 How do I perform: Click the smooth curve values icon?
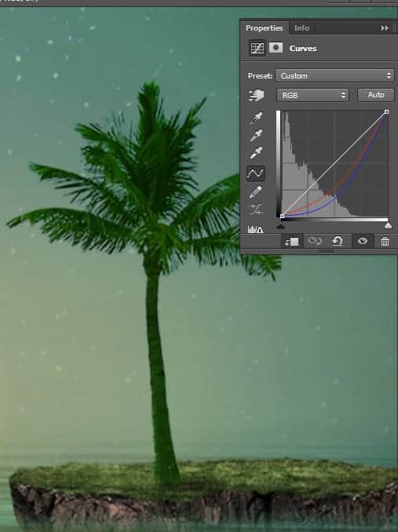click(x=255, y=210)
